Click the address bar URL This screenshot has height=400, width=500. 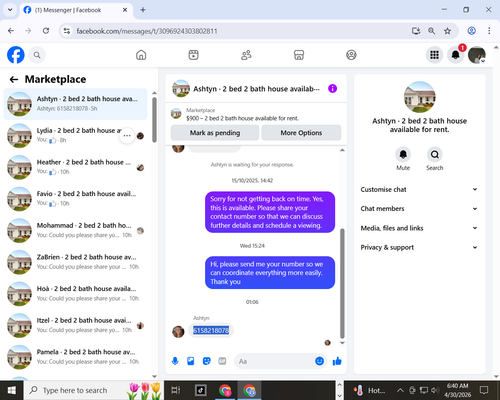(147, 31)
